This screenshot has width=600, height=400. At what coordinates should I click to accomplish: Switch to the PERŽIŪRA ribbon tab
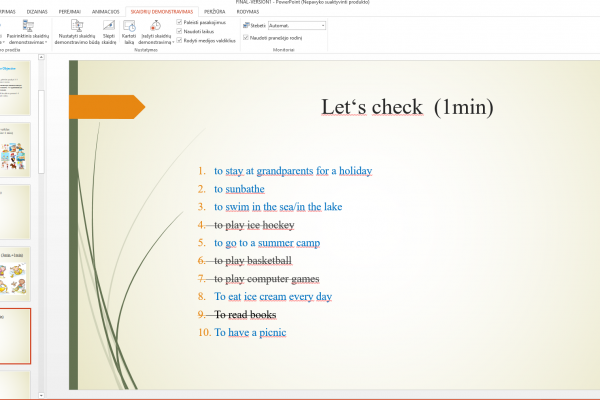point(215,12)
